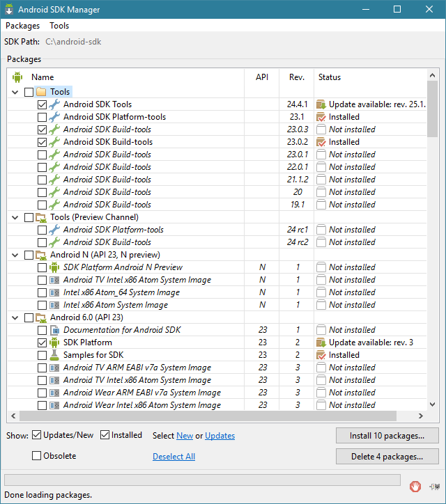Click the Android 6.0 (API 23) folder icon

point(41,318)
